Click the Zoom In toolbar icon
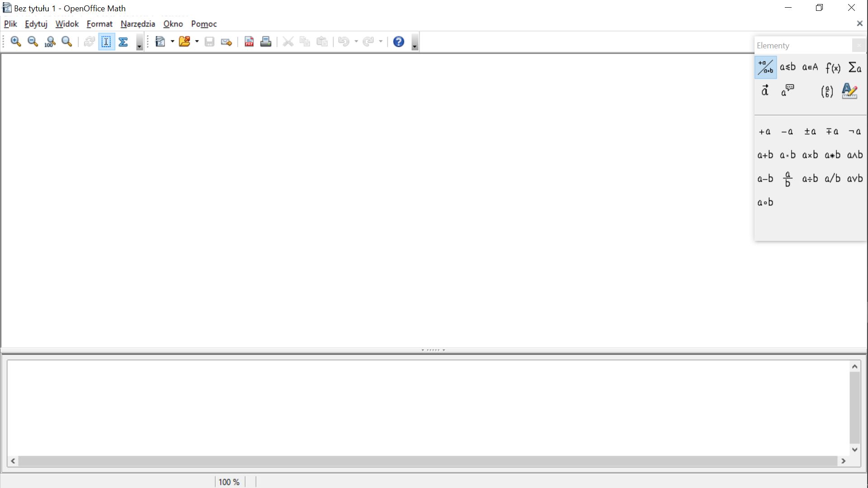Screen dimensions: 868x488 pos(16,42)
